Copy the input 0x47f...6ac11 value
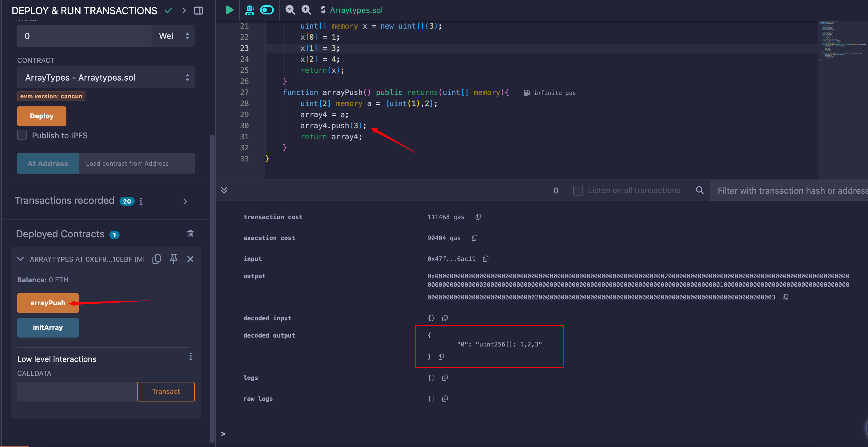Image resolution: width=868 pixels, height=447 pixels. (486, 259)
